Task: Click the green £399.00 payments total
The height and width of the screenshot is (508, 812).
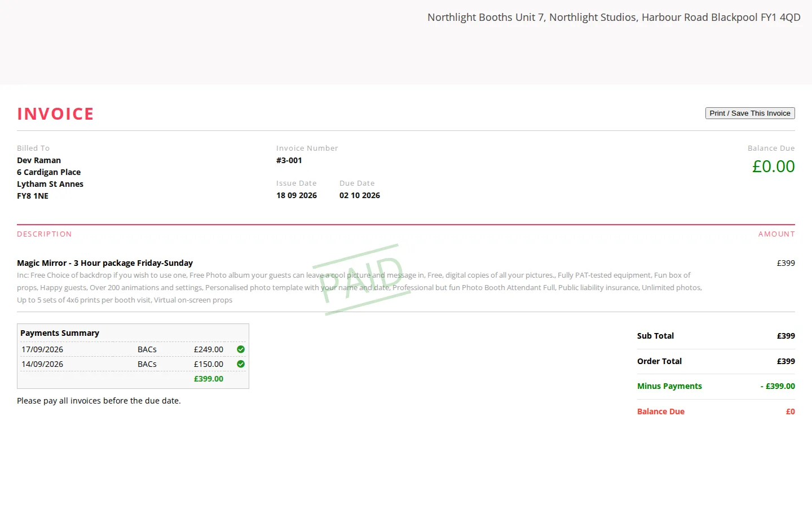Action: (209, 379)
